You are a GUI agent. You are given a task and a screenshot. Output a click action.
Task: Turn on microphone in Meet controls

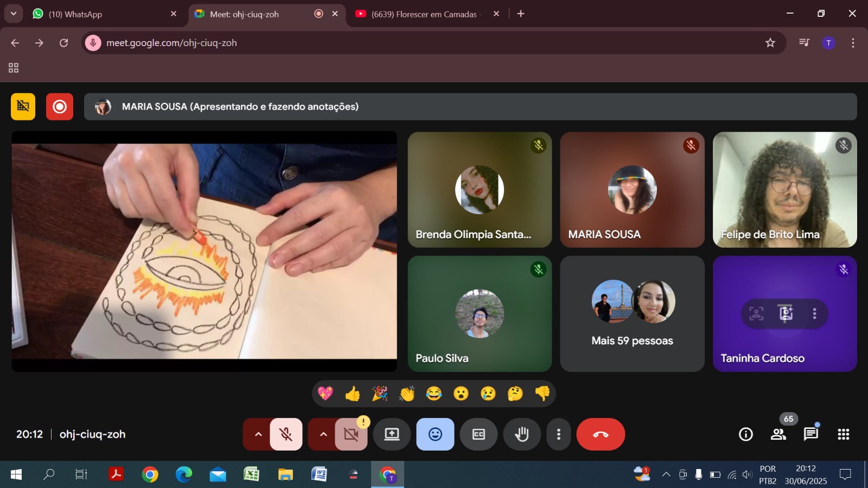(x=286, y=434)
